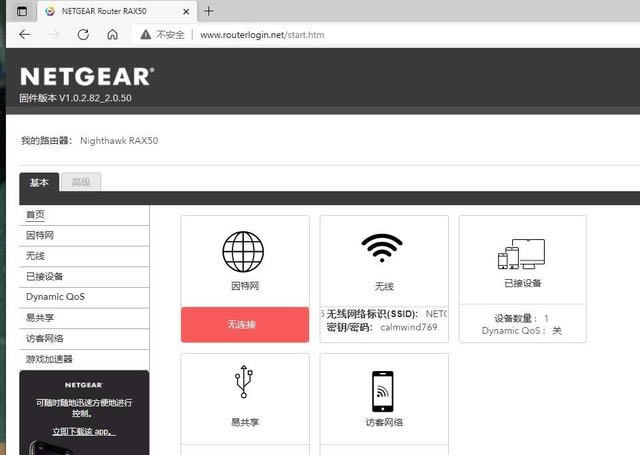Screen dimensions: 640x455
Task: Click the 立即下载该 app link
Action: tap(84, 431)
